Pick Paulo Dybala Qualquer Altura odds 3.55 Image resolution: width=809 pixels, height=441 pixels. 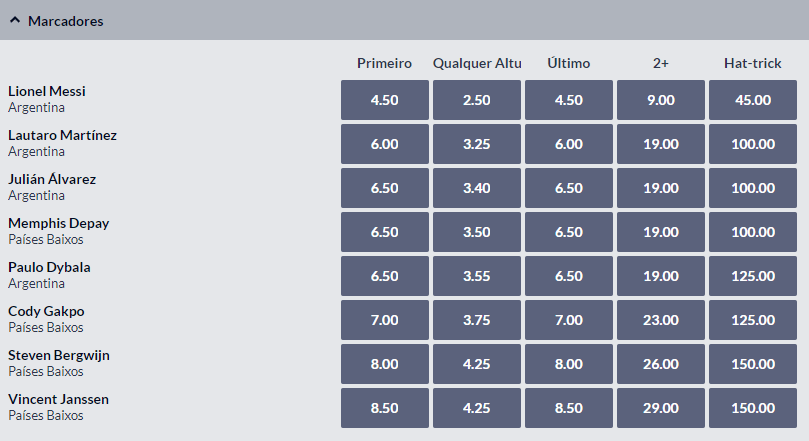(477, 276)
